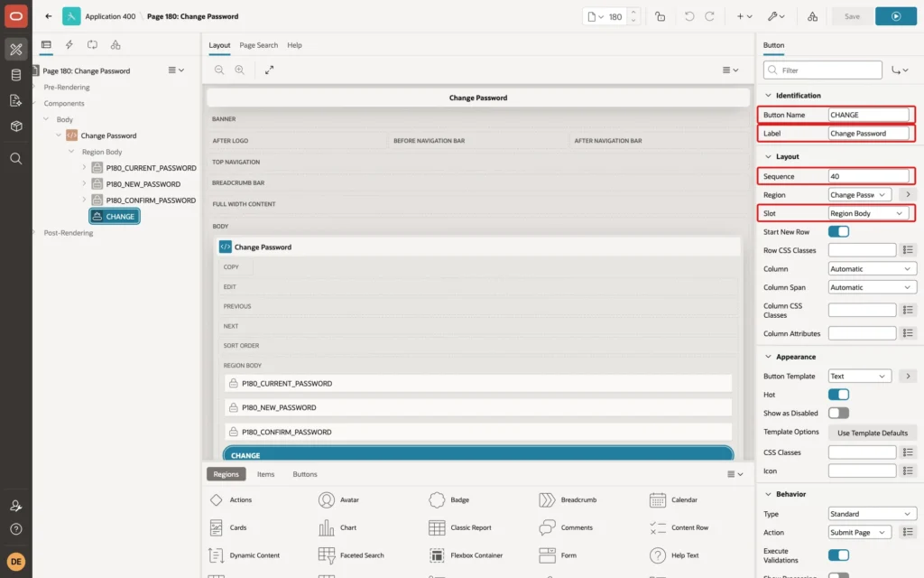Toggle the Start New Row switch
Viewport: 924px width, 578px height.
pos(838,232)
